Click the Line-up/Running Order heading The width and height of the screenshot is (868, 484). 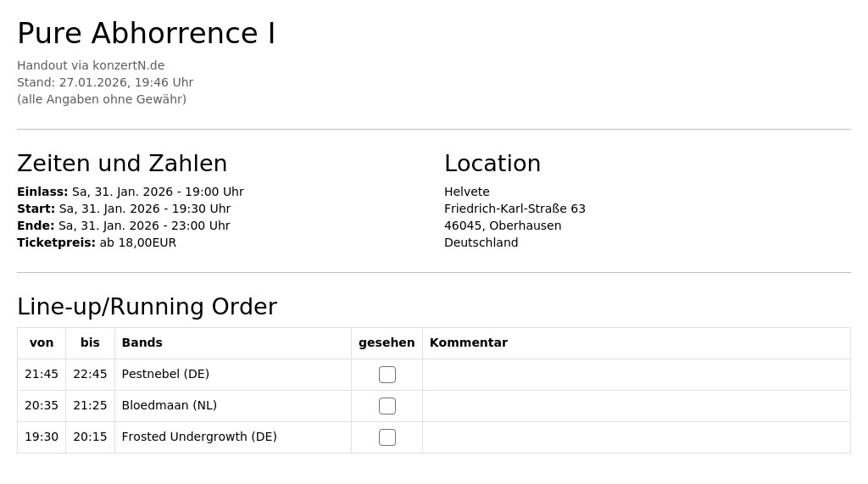(147, 307)
